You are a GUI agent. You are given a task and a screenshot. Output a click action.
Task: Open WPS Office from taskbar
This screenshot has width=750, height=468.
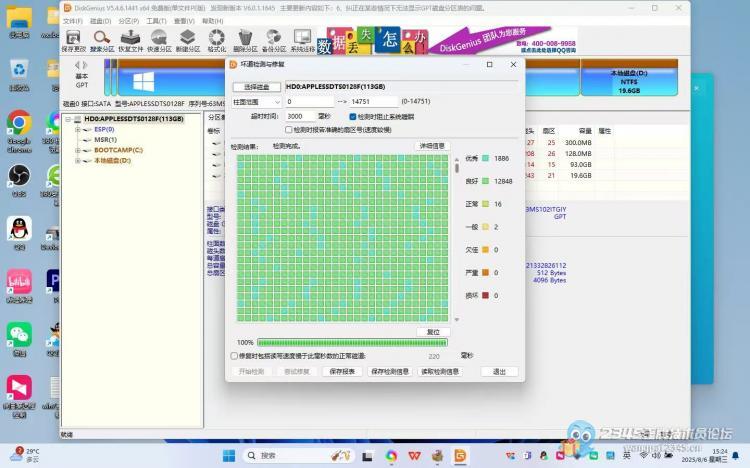coord(414,456)
